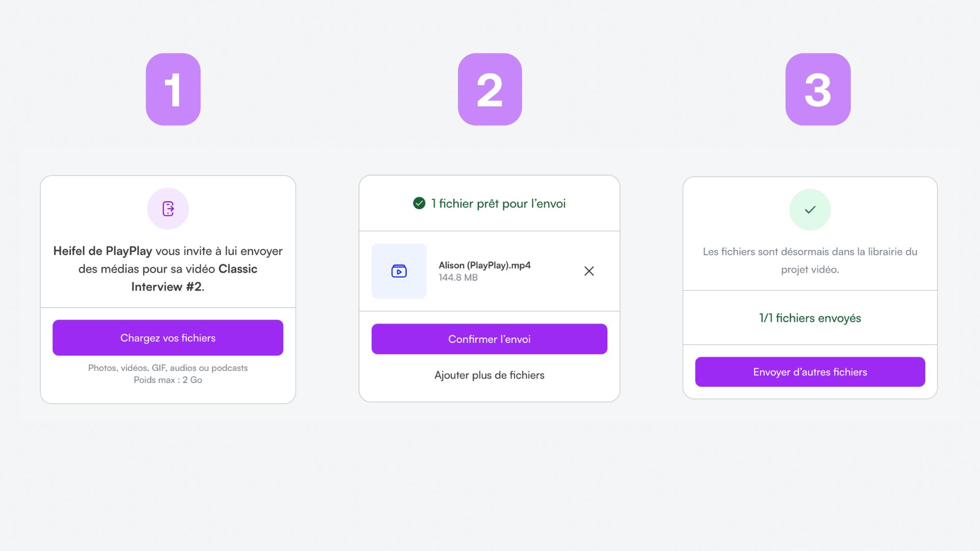
Task: Click the "Heifel de PlayPlay" bold name
Action: tap(103, 251)
